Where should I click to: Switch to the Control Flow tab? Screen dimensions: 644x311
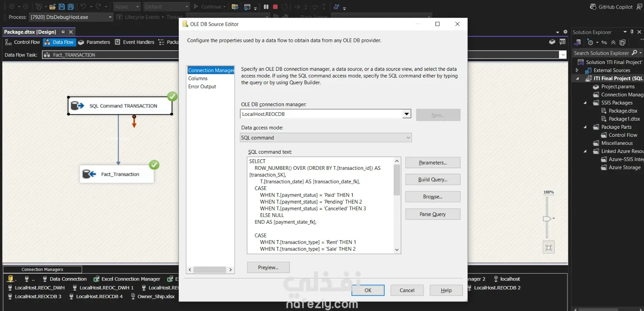[23, 42]
